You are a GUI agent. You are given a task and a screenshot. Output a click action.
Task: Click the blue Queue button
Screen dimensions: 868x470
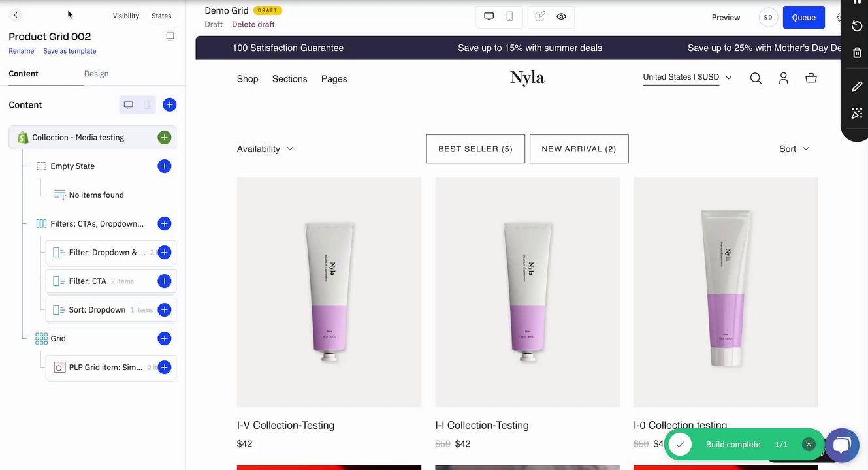pos(803,18)
